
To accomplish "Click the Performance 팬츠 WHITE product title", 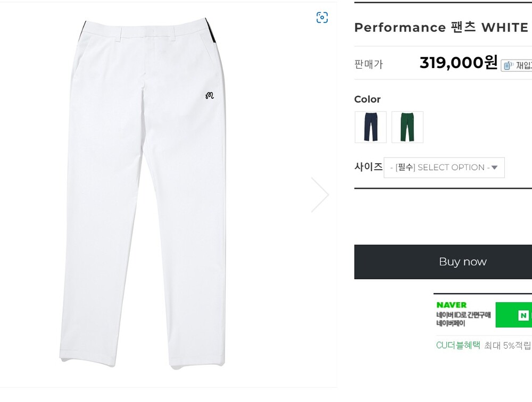I will 441,28.
